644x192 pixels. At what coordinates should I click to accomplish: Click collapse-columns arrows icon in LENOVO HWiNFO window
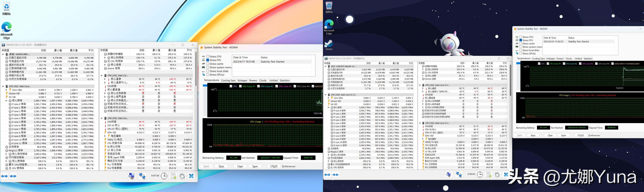tap(335, 175)
